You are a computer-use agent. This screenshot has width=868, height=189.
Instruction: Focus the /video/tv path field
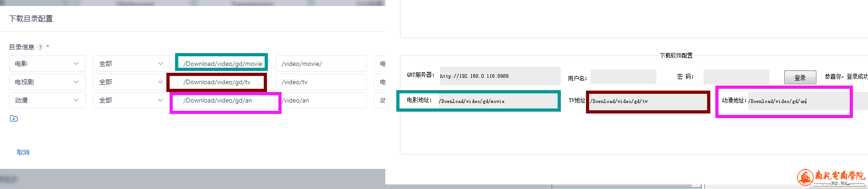320,82
